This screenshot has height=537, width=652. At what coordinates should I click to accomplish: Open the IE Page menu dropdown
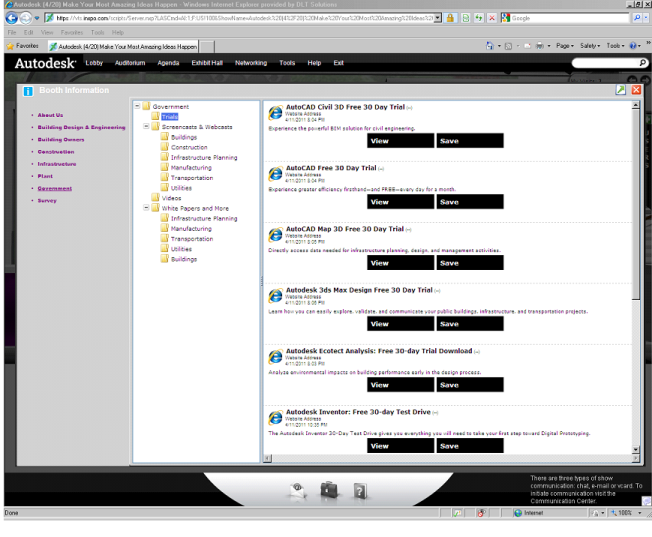point(565,46)
